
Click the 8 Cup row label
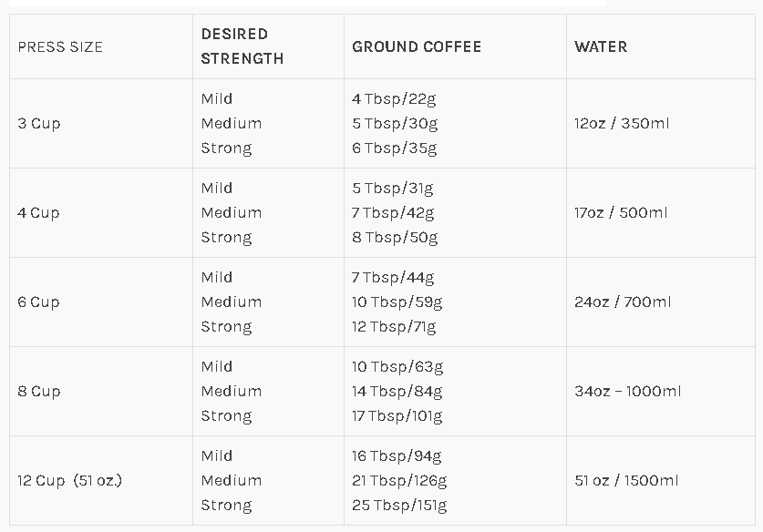[x=39, y=392]
